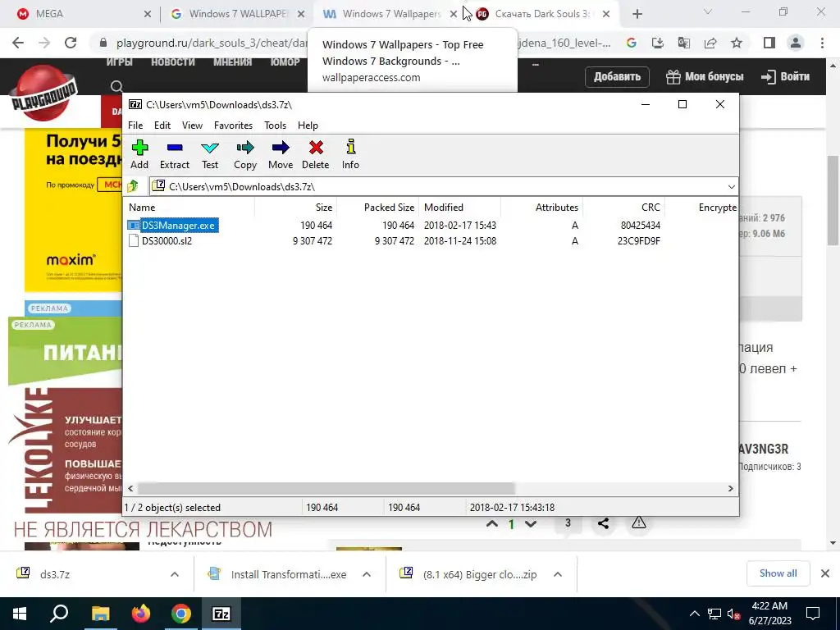The height and width of the screenshot is (630, 840).
Task: Open the Chrome three-dot menu
Action: [822, 43]
